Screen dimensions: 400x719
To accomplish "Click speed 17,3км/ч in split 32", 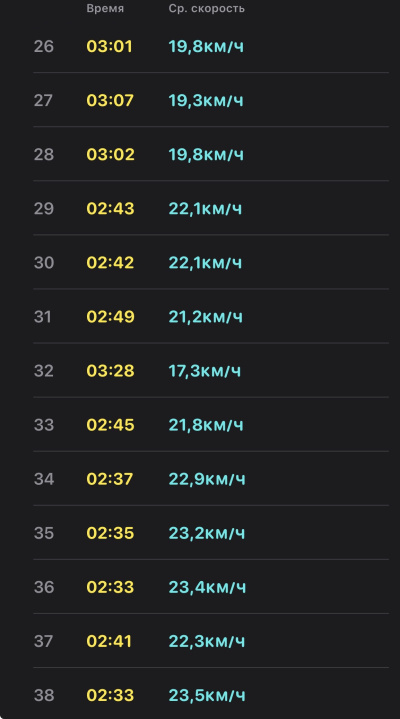I will tap(205, 371).
